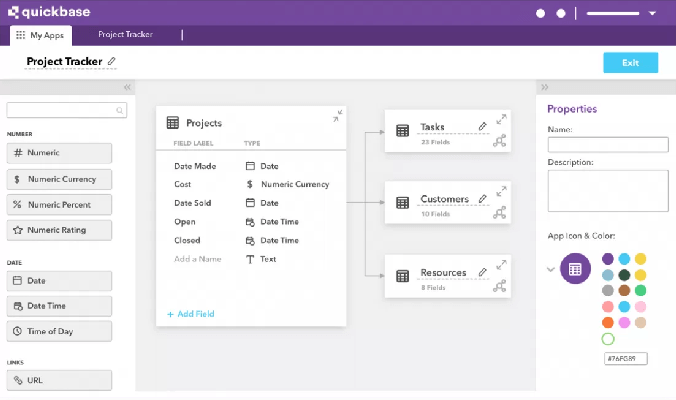Choose the violet pink color swatch
This screenshot has width=676, height=400.
point(624,322)
